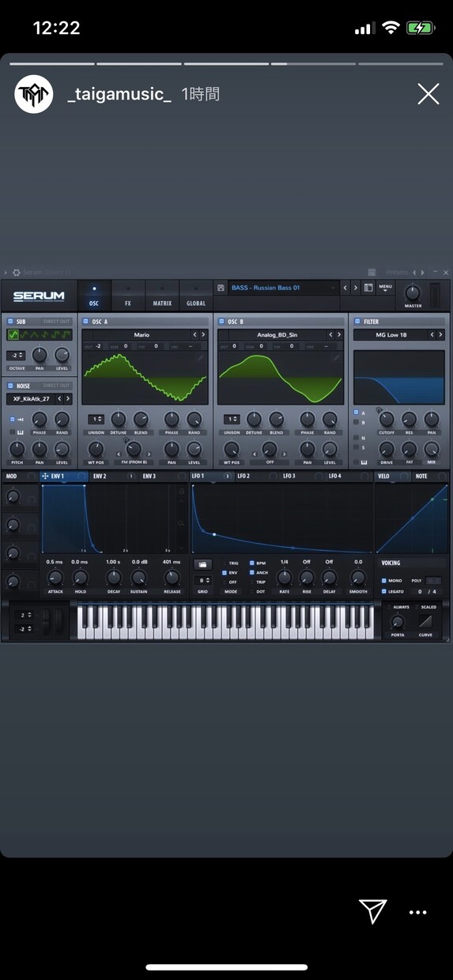Load next preset with right arrow

[357, 288]
